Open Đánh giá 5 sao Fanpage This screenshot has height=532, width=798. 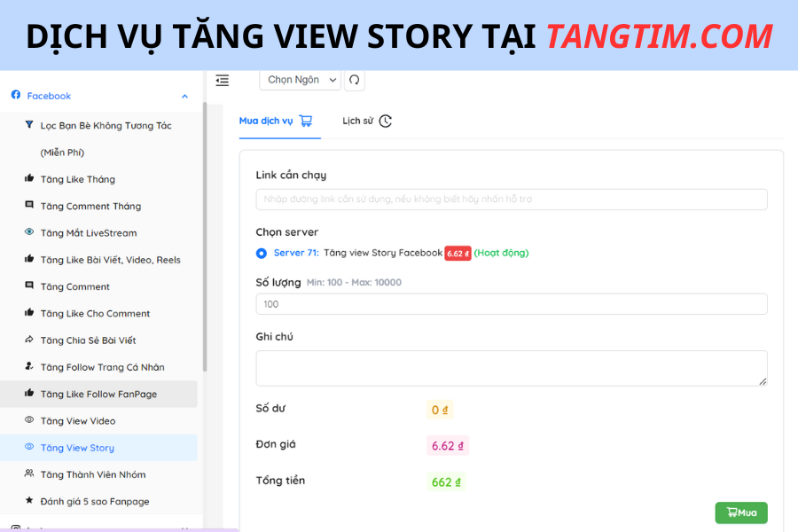pyautogui.click(x=95, y=502)
